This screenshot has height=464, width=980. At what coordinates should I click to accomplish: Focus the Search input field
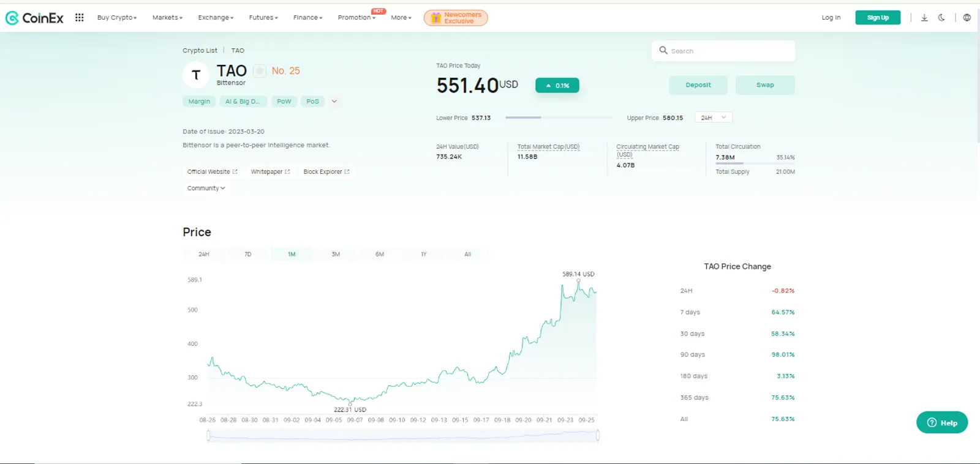point(723,51)
